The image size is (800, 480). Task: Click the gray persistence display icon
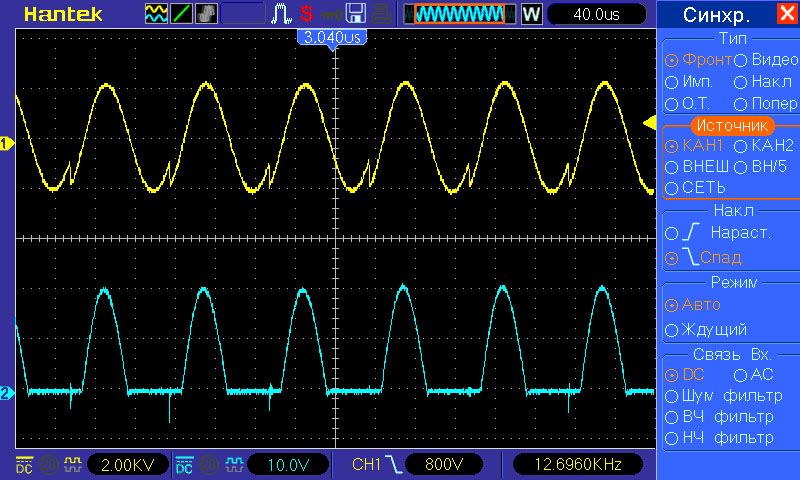pyautogui.click(x=206, y=14)
